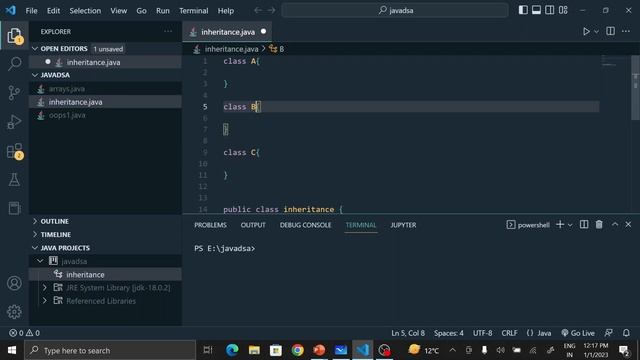Viewport: 640px width, 360px height.
Task: Open the Manage gear settings
Action: coord(14,311)
